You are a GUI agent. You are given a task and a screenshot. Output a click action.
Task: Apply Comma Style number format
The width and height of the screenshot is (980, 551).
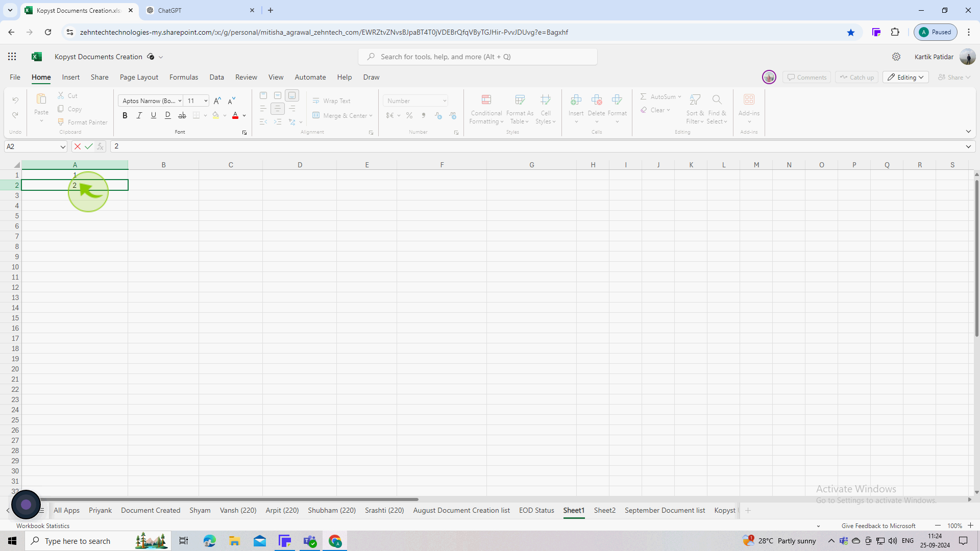click(424, 116)
